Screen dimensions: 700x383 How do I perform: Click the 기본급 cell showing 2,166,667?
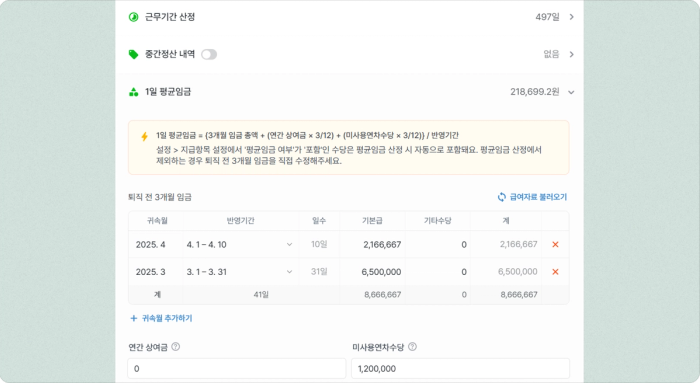pyautogui.click(x=373, y=244)
